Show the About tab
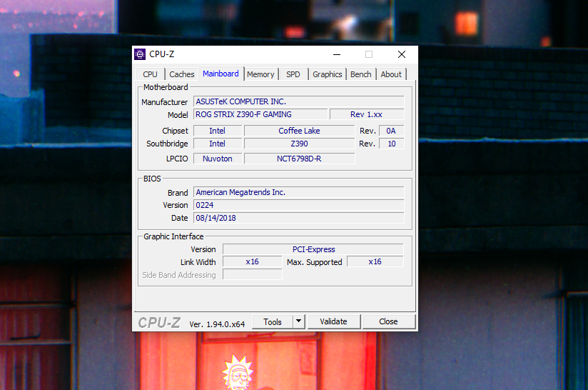This screenshot has width=588, height=390. click(x=391, y=74)
